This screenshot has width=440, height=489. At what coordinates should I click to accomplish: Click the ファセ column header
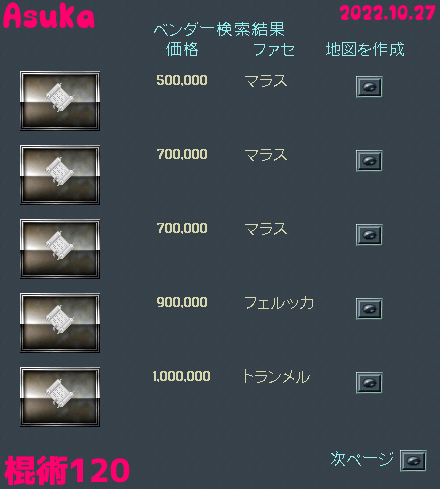pos(274,50)
